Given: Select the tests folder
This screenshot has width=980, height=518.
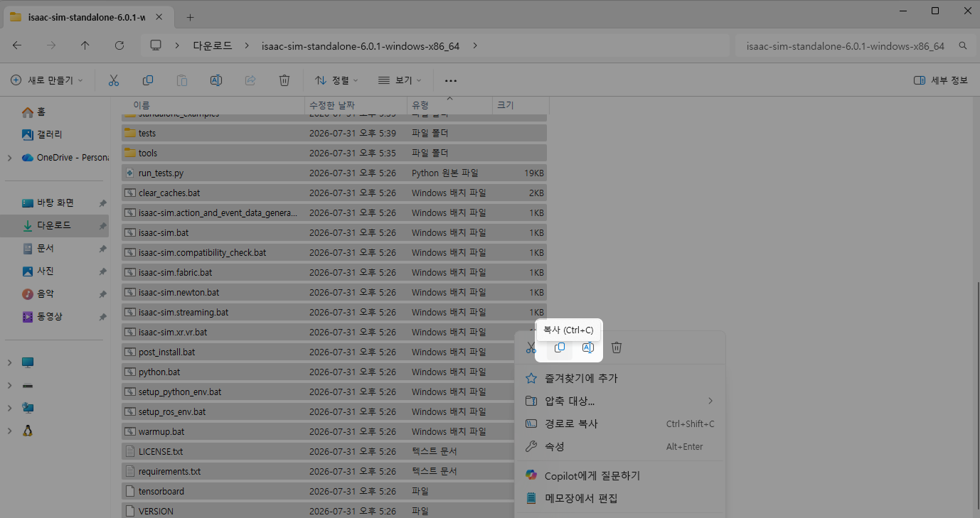Looking at the screenshot, I should click(334, 133).
